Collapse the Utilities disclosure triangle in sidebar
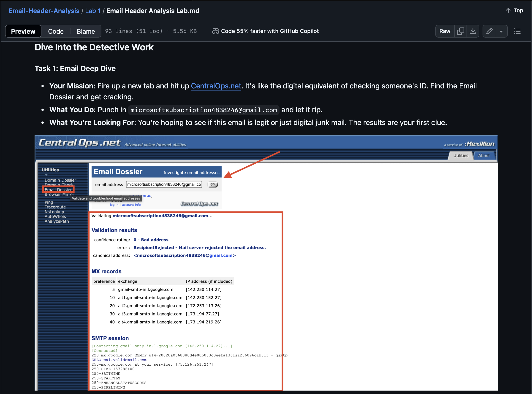Screen dimensions: 532x394 [46, 175]
